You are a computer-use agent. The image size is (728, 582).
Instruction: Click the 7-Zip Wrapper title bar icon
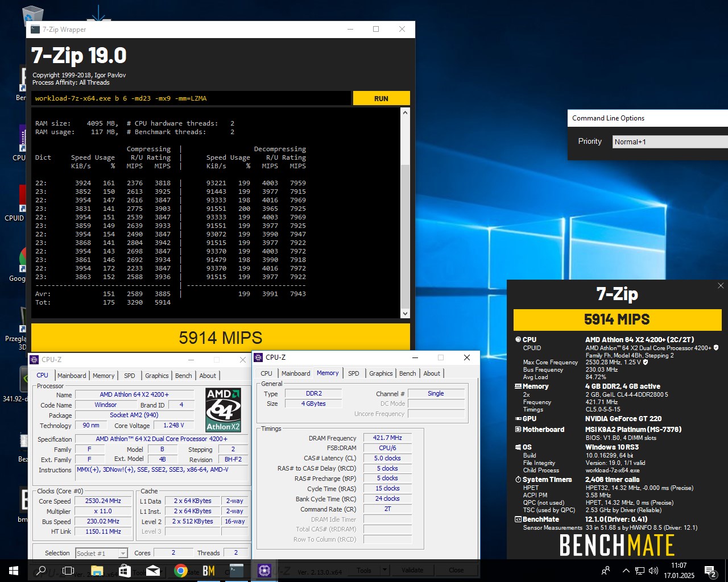[35, 29]
